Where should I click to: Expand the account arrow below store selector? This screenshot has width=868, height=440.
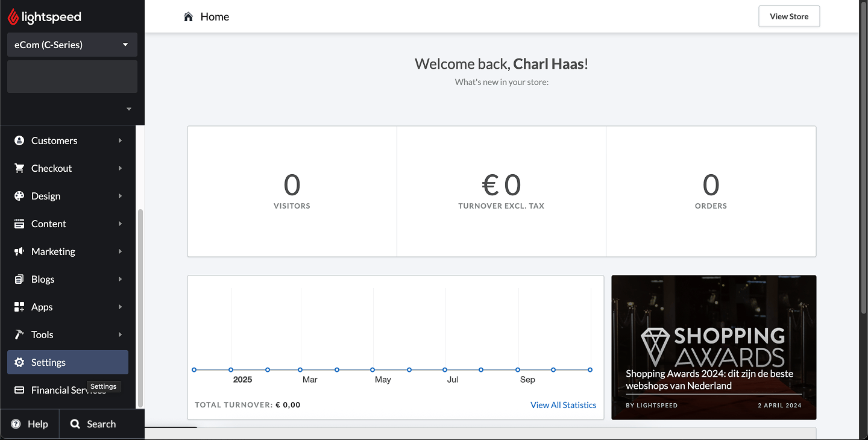[x=129, y=109]
